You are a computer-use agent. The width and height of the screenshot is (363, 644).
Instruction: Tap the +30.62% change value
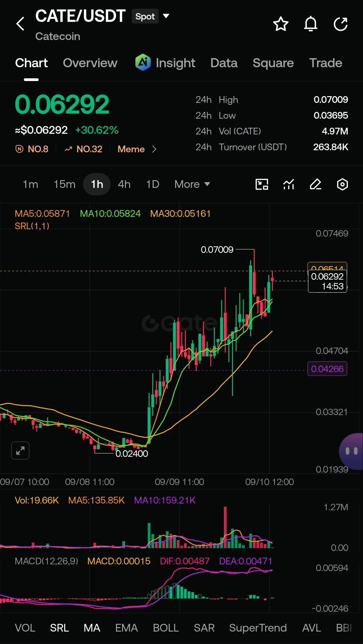point(97,130)
